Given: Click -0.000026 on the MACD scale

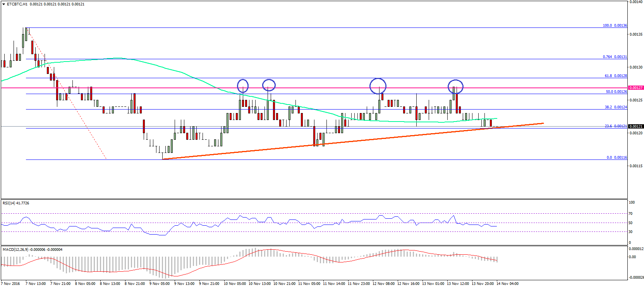Looking at the screenshot, I should [x=636, y=278].
